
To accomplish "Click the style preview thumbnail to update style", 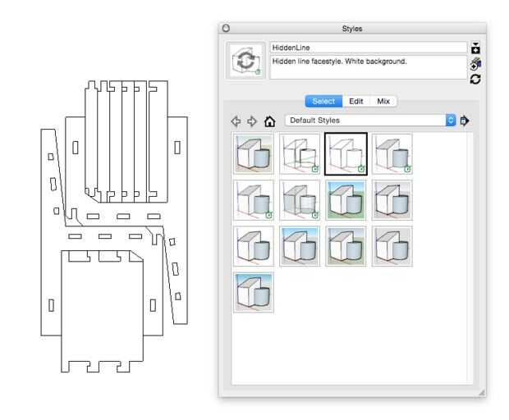I will point(245,61).
